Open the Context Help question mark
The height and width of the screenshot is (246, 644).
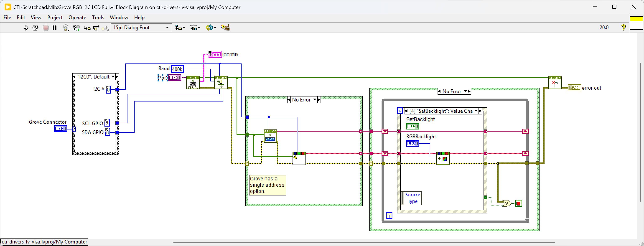(x=623, y=28)
